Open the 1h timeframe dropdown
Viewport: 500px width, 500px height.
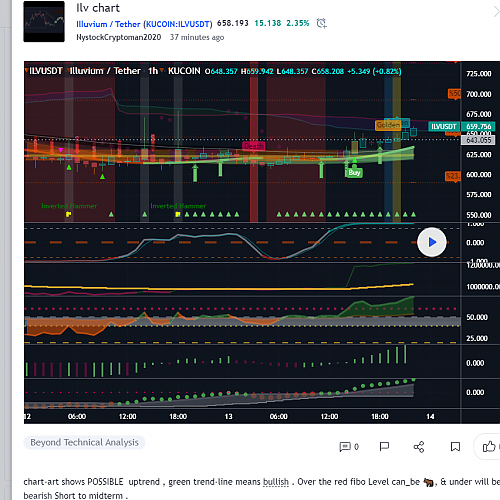point(162,70)
